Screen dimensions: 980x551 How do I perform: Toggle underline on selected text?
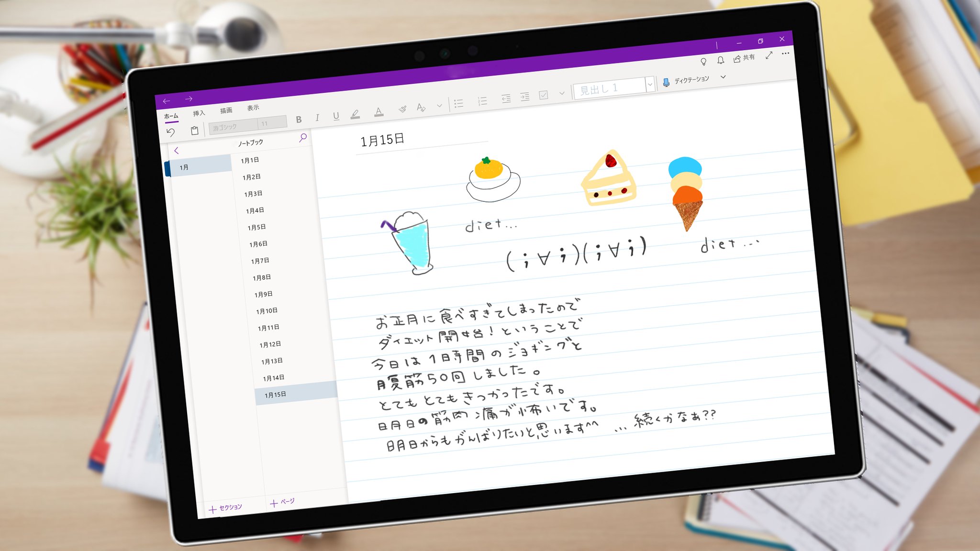coord(336,116)
